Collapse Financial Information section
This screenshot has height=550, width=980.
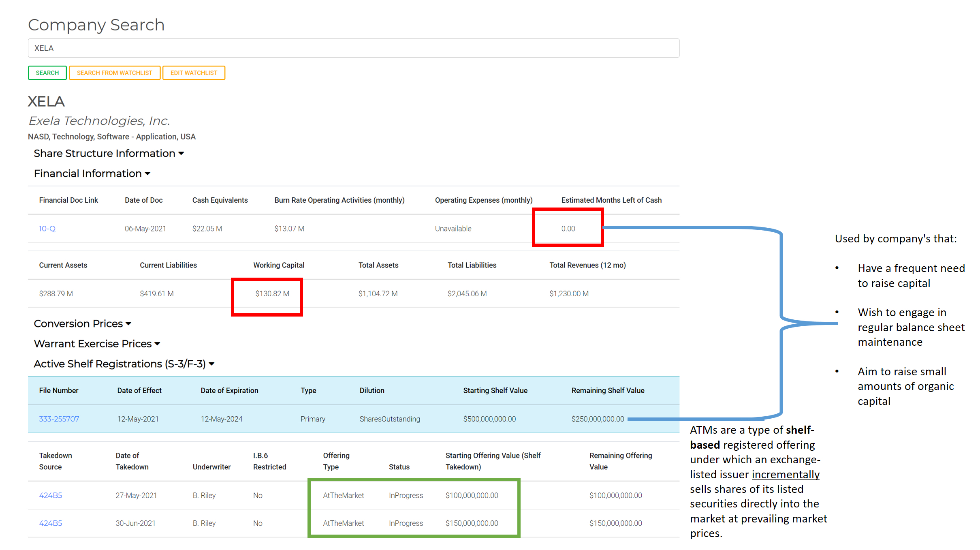point(92,173)
